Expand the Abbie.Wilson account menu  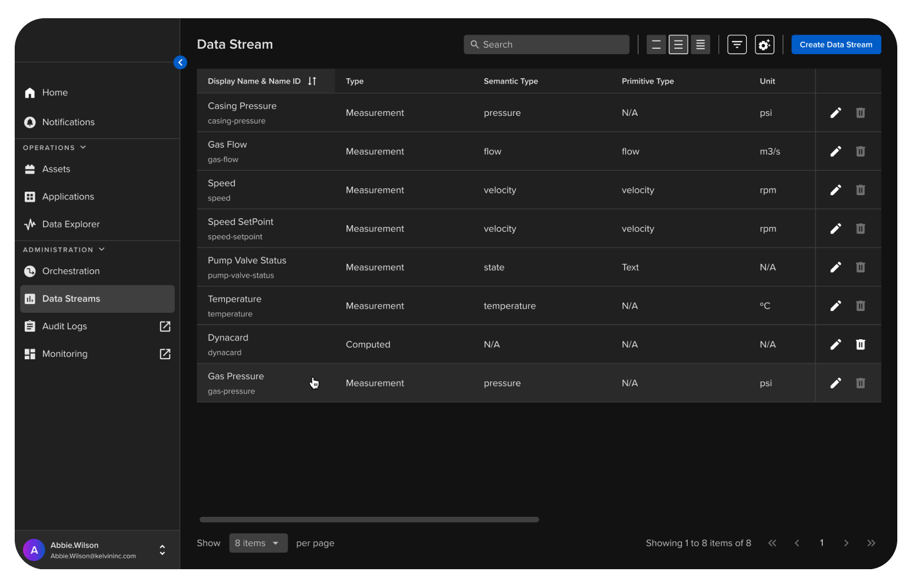point(162,550)
